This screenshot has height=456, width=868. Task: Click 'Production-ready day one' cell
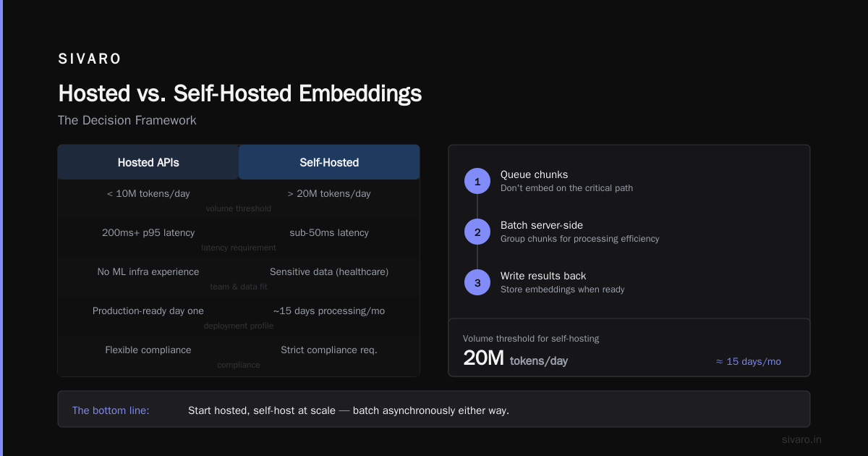pos(148,311)
